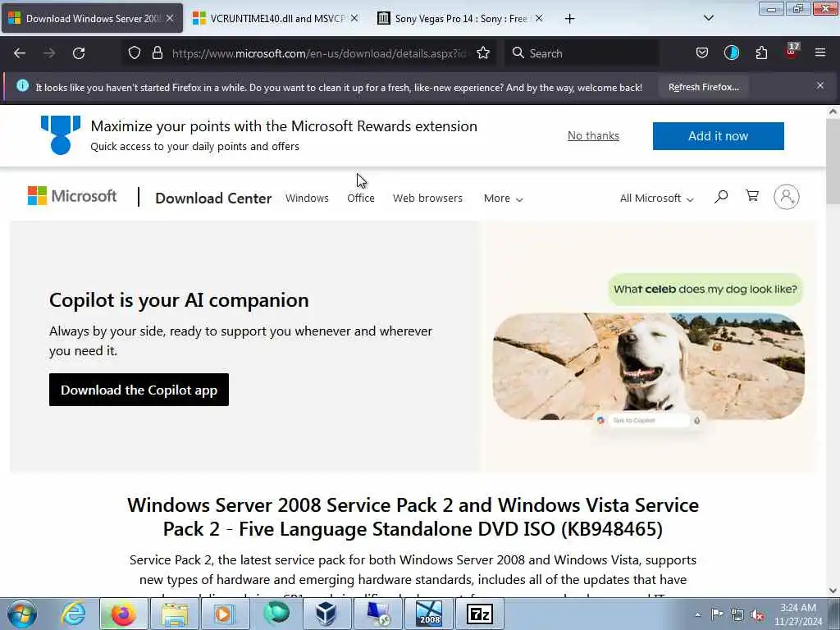Show hidden tray icons arrow

[697, 614]
